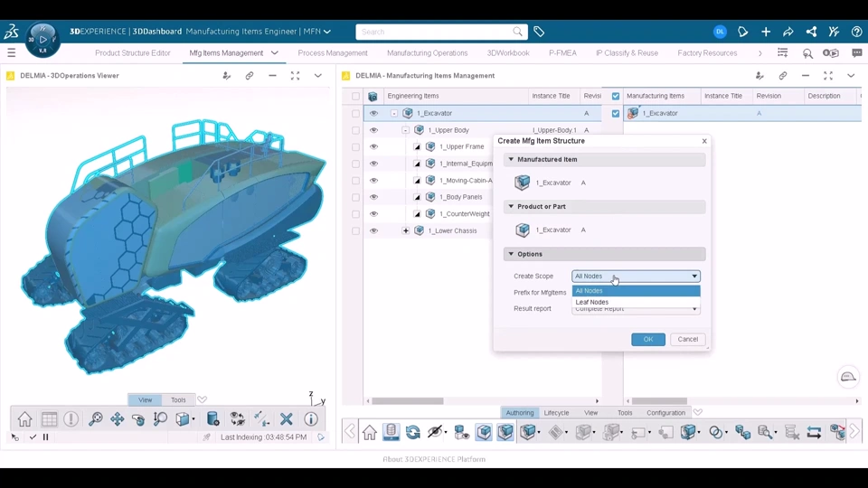
Task: Click Home icon in Authoring toolbar
Action: tap(370, 432)
